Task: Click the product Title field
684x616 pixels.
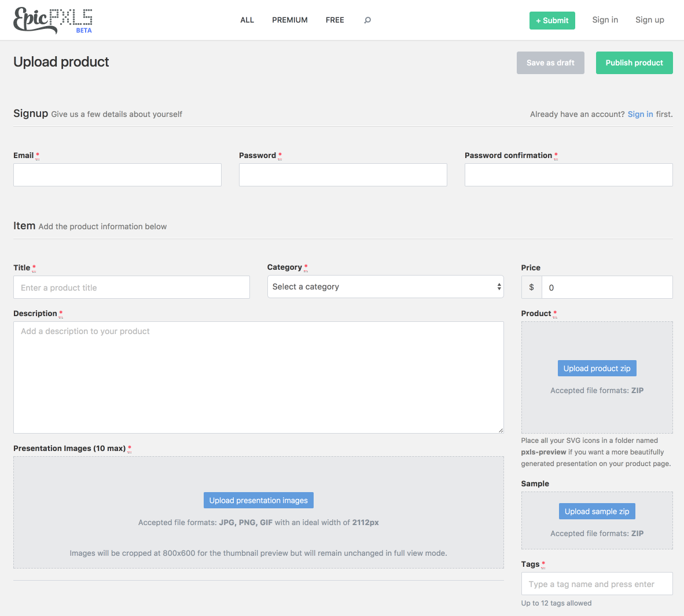Action: [131, 287]
